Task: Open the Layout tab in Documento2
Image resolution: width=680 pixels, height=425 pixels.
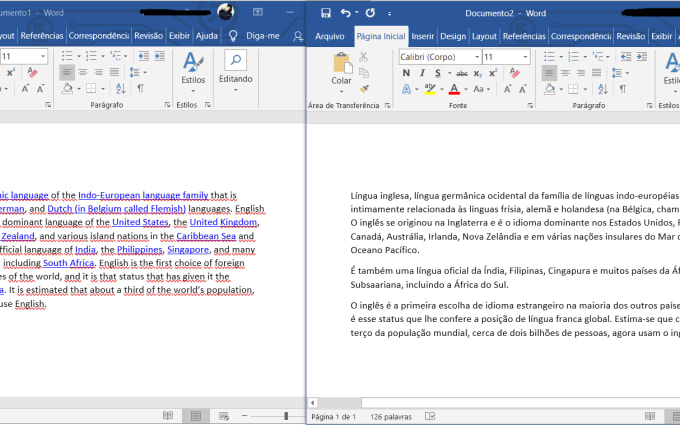Action: coord(484,36)
